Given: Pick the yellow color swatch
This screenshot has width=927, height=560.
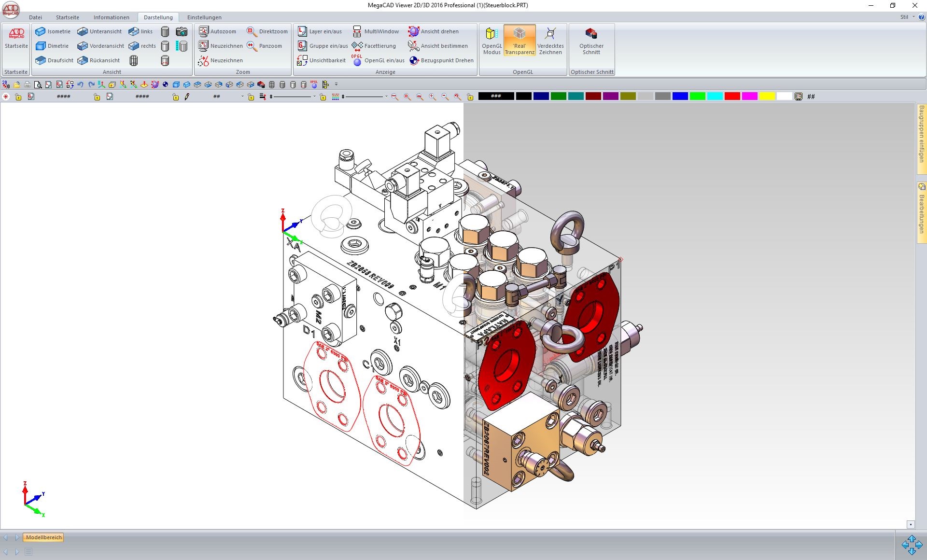Looking at the screenshot, I should (767, 97).
